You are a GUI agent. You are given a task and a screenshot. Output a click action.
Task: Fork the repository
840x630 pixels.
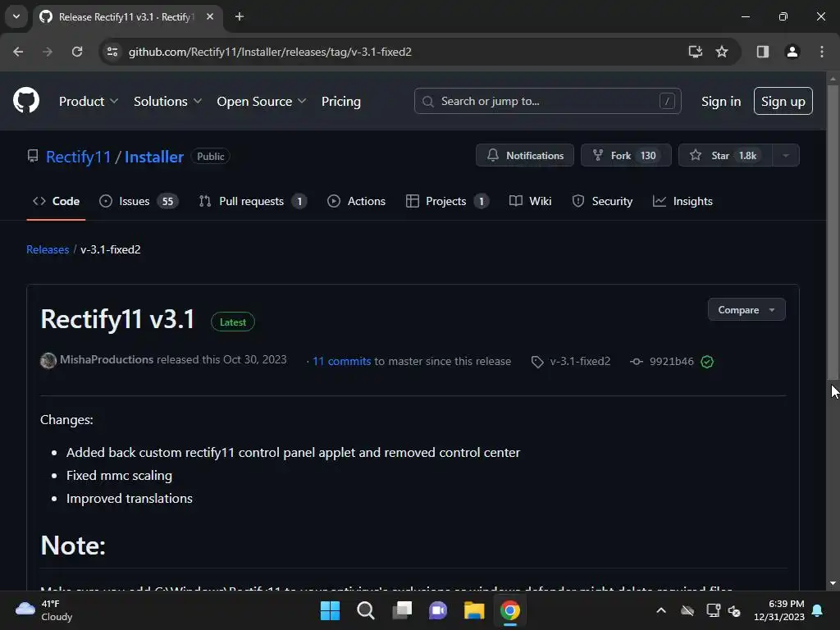click(626, 155)
